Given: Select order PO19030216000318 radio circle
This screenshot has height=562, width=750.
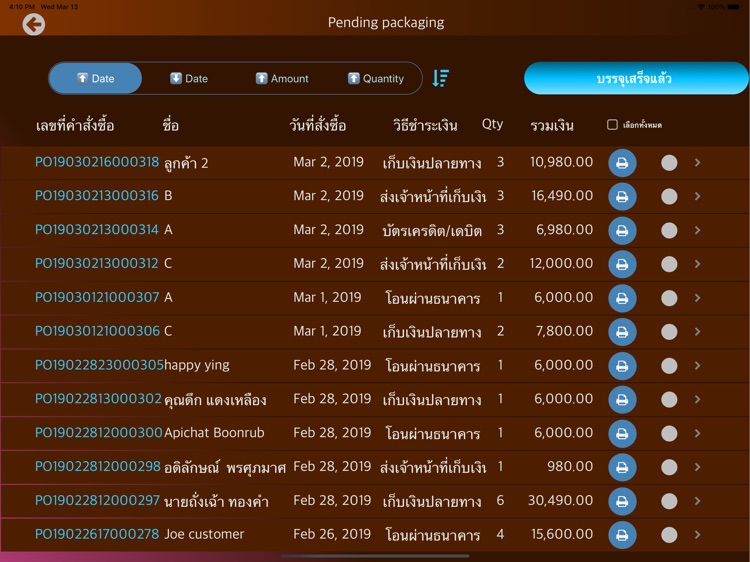Looking at the screenshot, I should tap(669, 163).
